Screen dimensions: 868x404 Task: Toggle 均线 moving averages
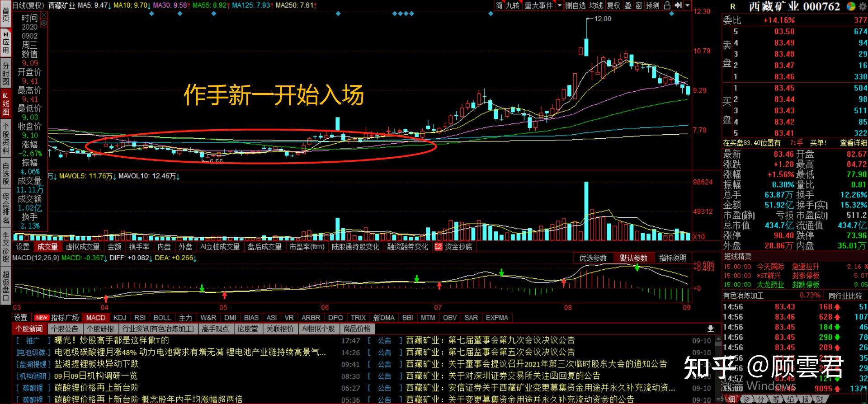pos(596,5)
